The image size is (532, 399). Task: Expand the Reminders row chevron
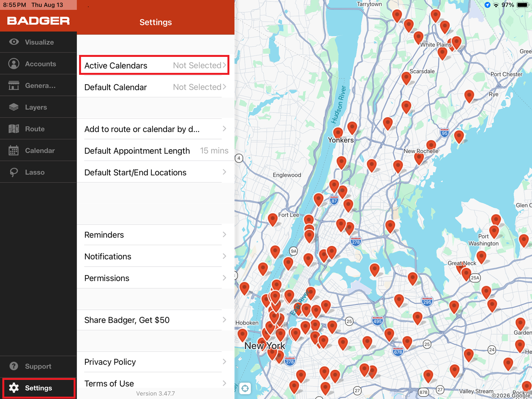coord(224,234)
